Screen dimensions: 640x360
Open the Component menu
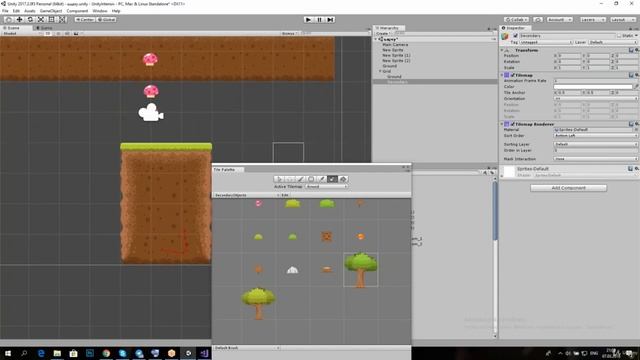tap(77, 11)
